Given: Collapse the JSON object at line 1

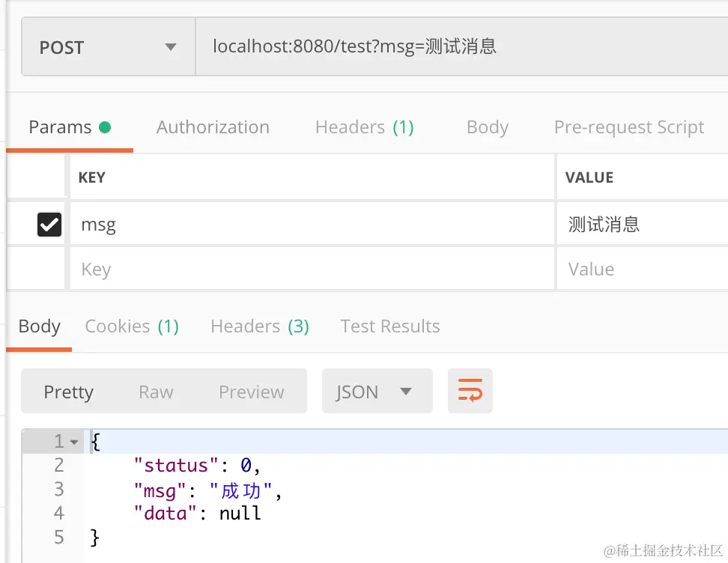Looking at the screenshot, I should click(74, 442).
